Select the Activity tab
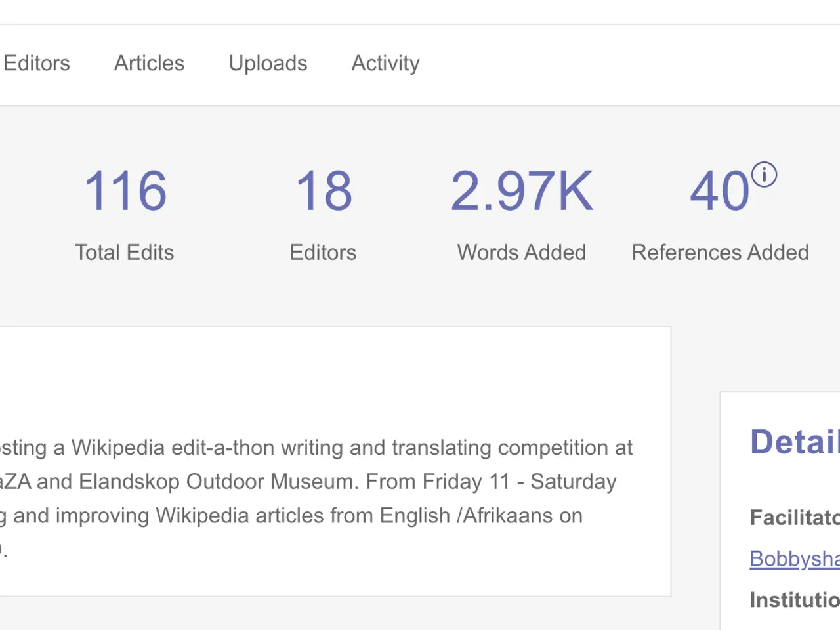 click(x=385, y=64)
